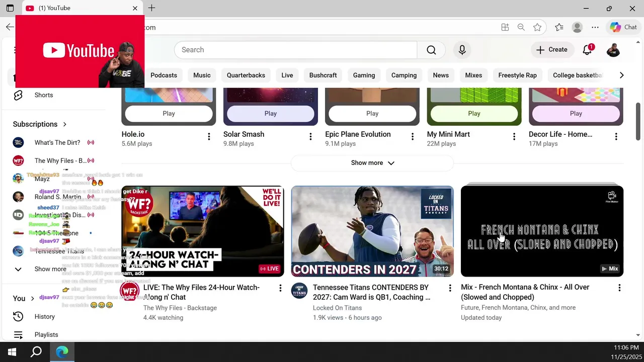644x362 pixels.
Task: Open Copilot Chat in browser
Action: click(624, 27)
